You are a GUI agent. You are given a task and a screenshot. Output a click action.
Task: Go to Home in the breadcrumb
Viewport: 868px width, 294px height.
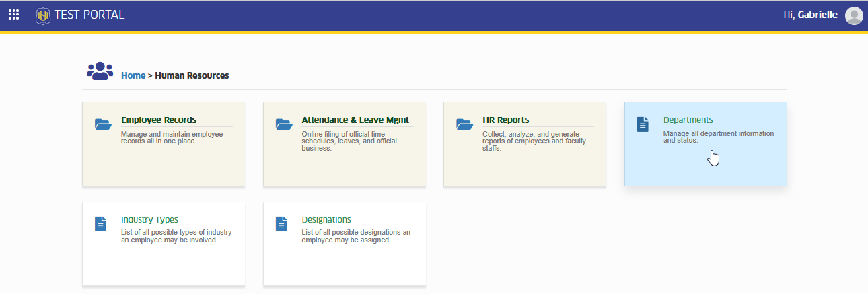coord(133,75)
